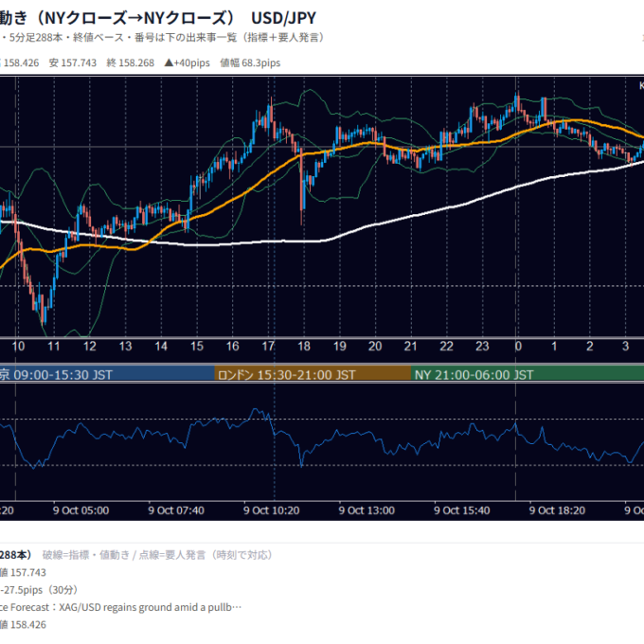Click the 9 Oct 18:20 time label
The image size is (644, 644).
point(557,510)
